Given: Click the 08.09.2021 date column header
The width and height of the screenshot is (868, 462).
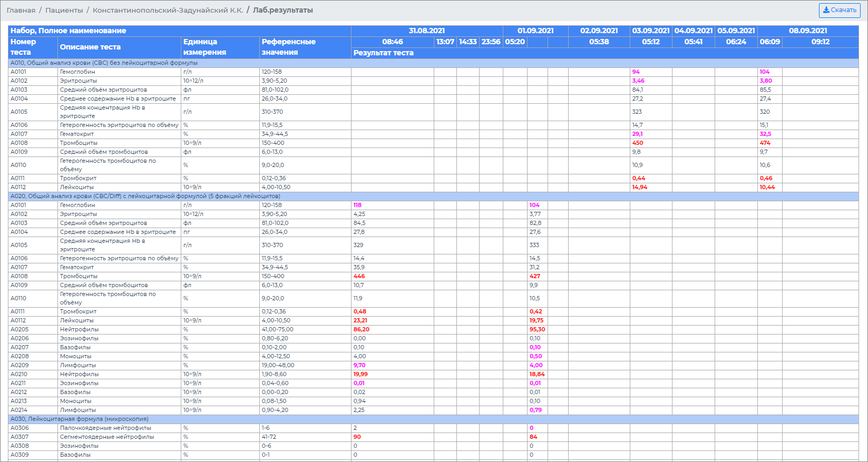Looking at the screenshot, I should (x=807, y=31).
